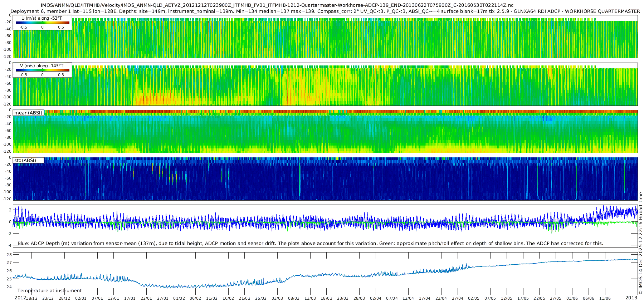The height and width of the screenshot is (304, 644).
Task: Click the 2013 year label on time axis
Action: 631,298
